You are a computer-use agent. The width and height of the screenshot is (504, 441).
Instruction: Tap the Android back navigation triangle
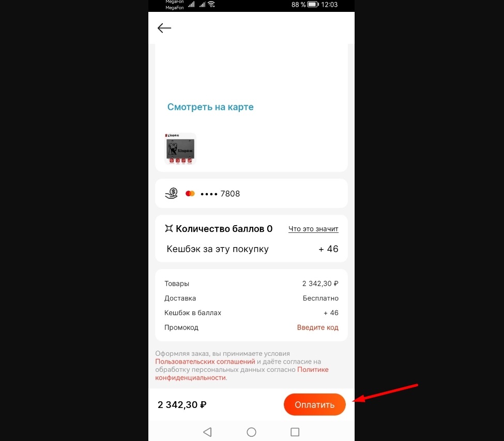click(x=208, y=432)
